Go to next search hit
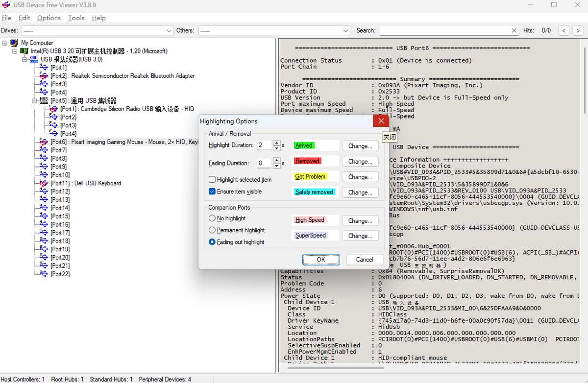 point(578,30)
